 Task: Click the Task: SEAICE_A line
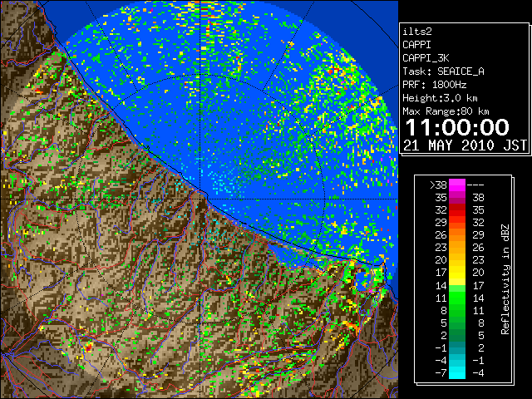click(x=443, y=71)
